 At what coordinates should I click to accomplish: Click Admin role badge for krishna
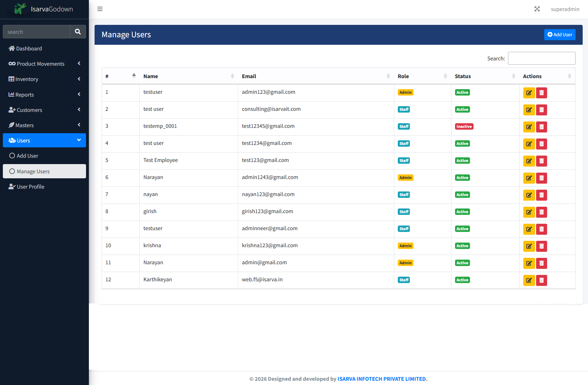[x=405, y=246]
